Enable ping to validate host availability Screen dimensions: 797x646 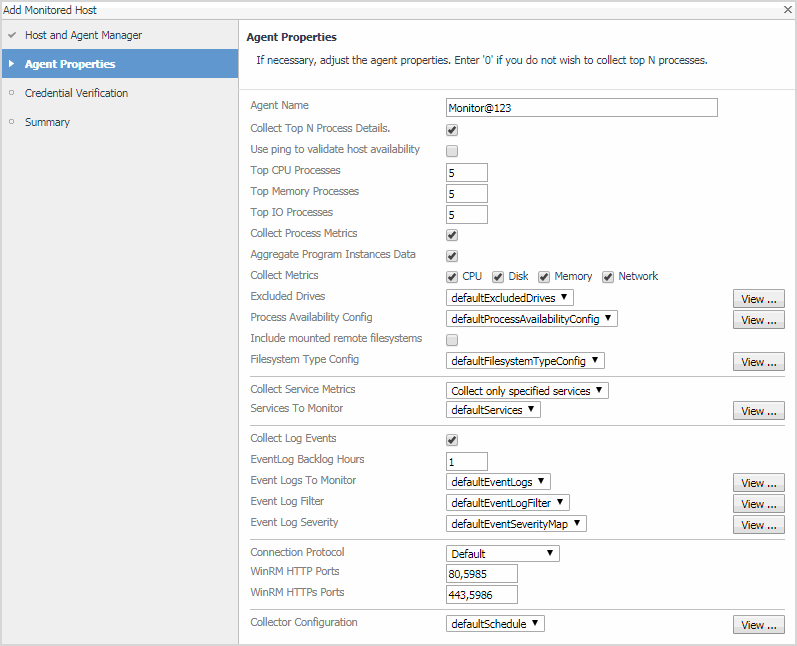tap(452, 151)
